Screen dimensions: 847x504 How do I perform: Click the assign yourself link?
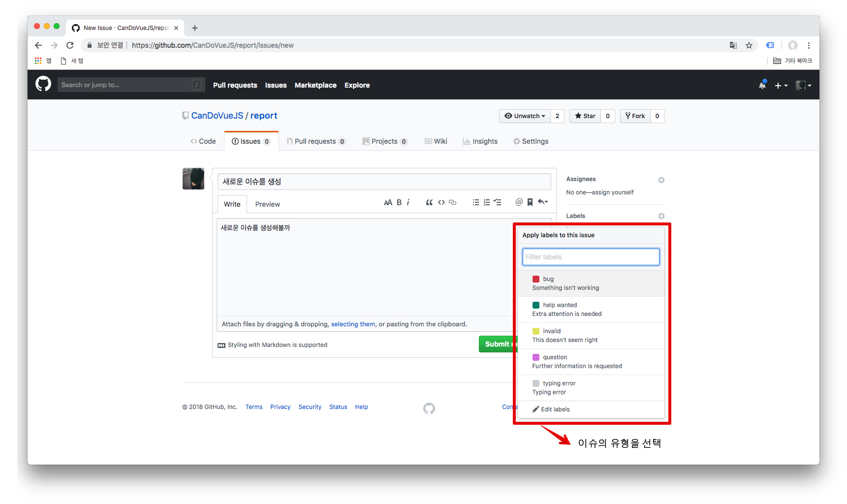coord(613,192)
